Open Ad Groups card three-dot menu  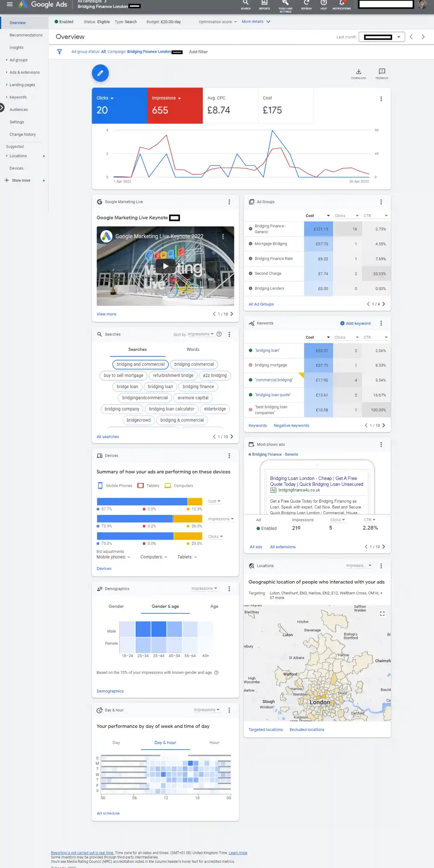(381, 202)
